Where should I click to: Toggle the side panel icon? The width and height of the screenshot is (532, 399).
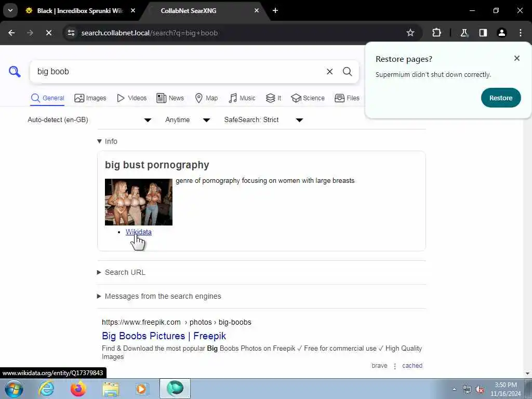tap(483, 33)
